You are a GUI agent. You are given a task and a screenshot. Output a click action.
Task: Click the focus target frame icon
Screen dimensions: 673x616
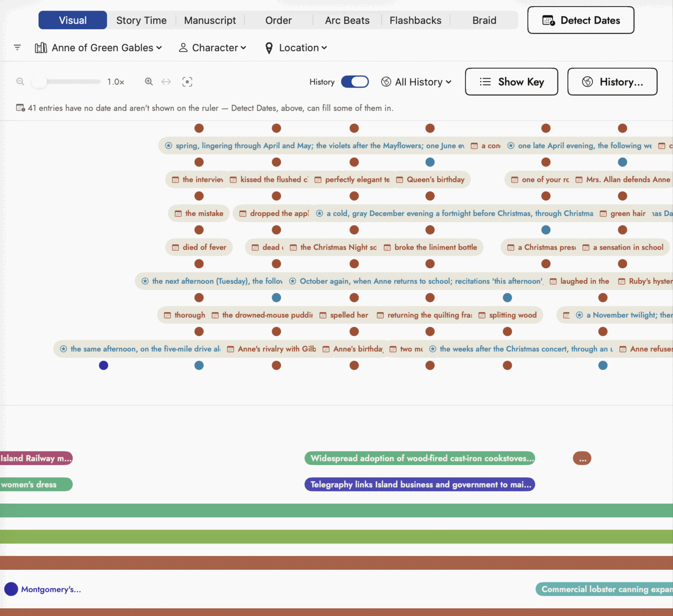click(187, 82)
